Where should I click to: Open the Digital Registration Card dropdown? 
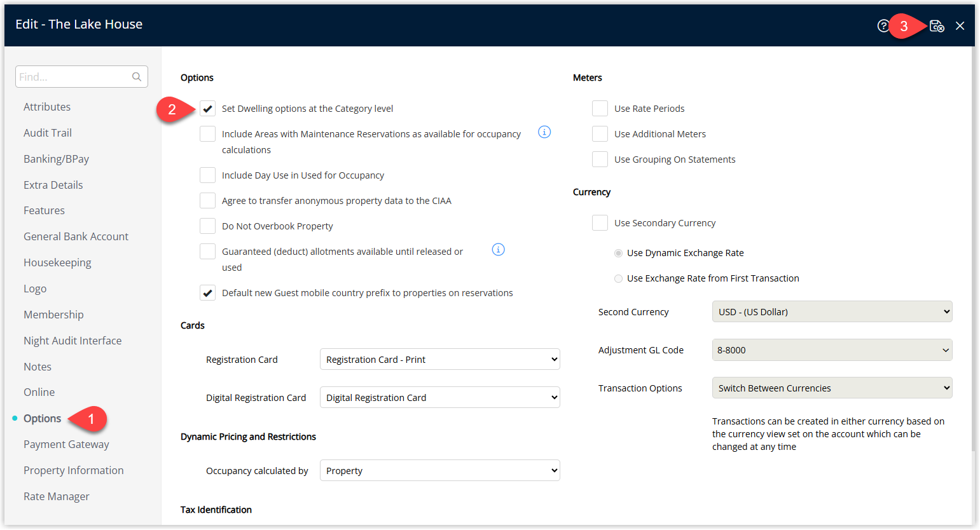440,397
